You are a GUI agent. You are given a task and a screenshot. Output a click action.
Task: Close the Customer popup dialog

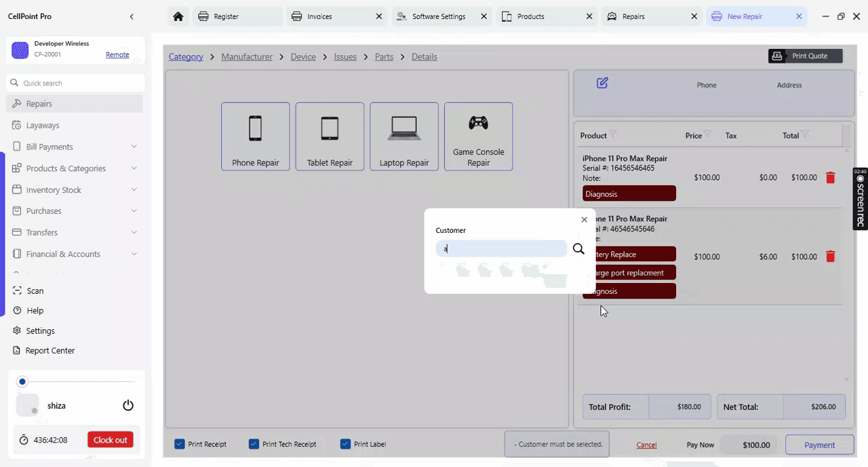[x=584, y=219]
